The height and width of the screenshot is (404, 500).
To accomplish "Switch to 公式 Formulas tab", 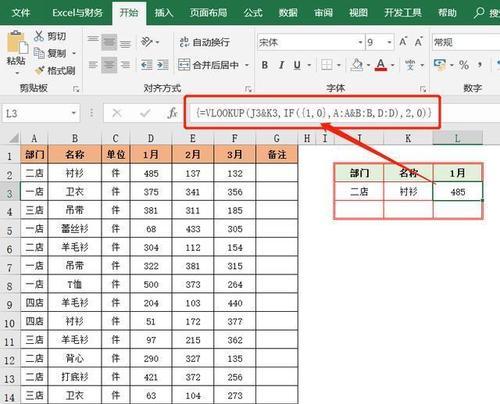I will [253, 13].
